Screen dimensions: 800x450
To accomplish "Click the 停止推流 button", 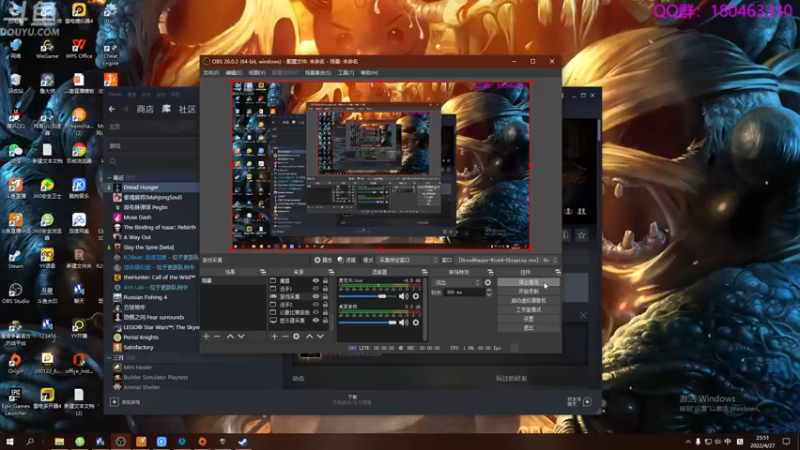I will (x=529, y=282).
